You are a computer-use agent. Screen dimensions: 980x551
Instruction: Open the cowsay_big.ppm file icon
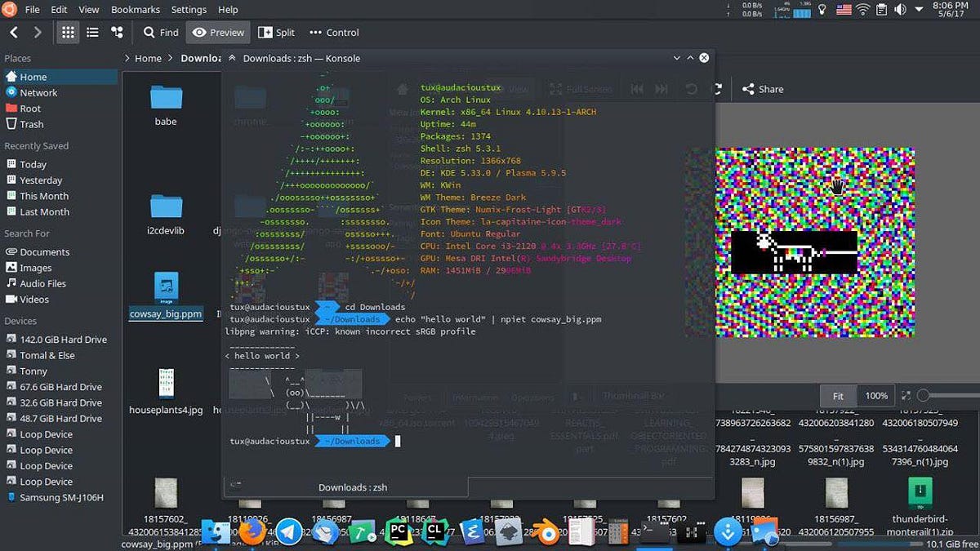coord(166,290)
